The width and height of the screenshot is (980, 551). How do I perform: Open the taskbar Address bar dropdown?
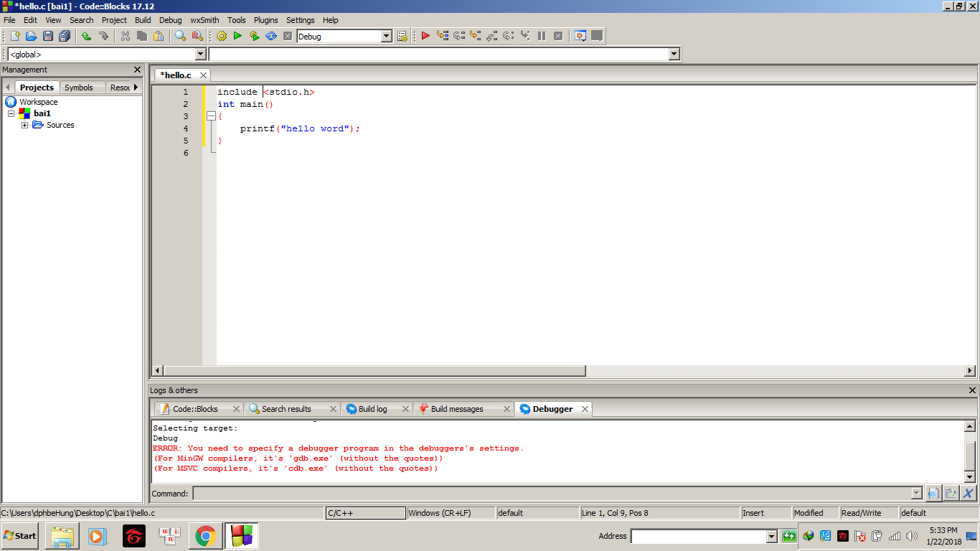tap(772, 537)
